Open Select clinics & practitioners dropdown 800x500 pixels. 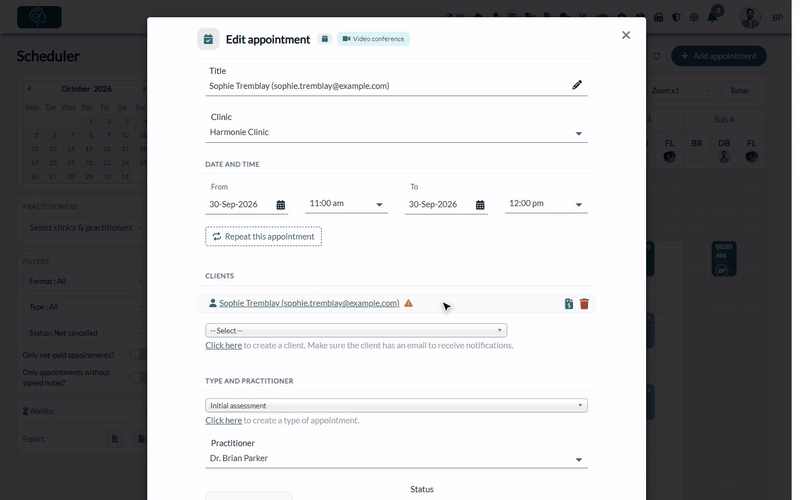click(84, 228)
